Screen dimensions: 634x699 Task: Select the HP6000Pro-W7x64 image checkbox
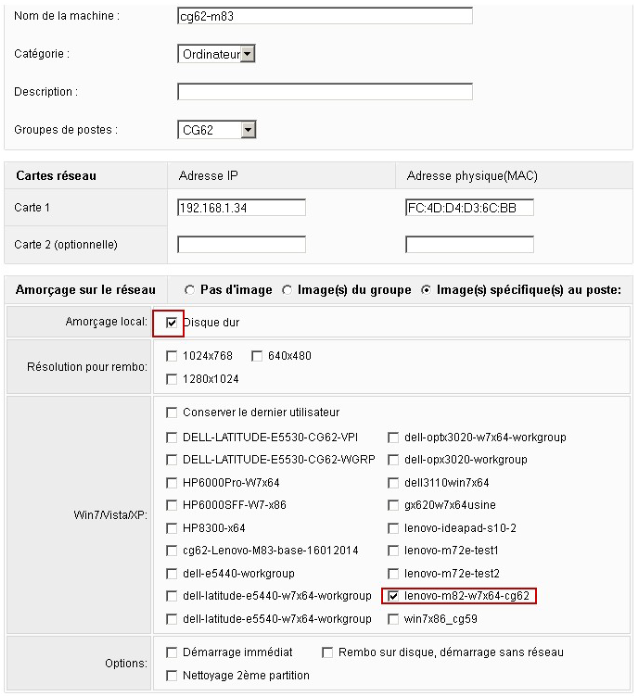(x=172, y=482)
